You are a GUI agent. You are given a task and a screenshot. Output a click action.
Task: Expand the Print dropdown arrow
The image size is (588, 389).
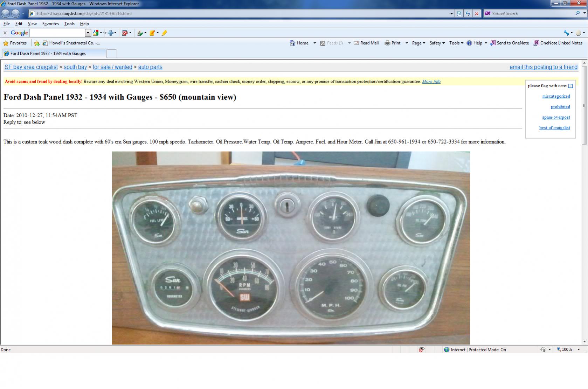click(x=407, y=43)
